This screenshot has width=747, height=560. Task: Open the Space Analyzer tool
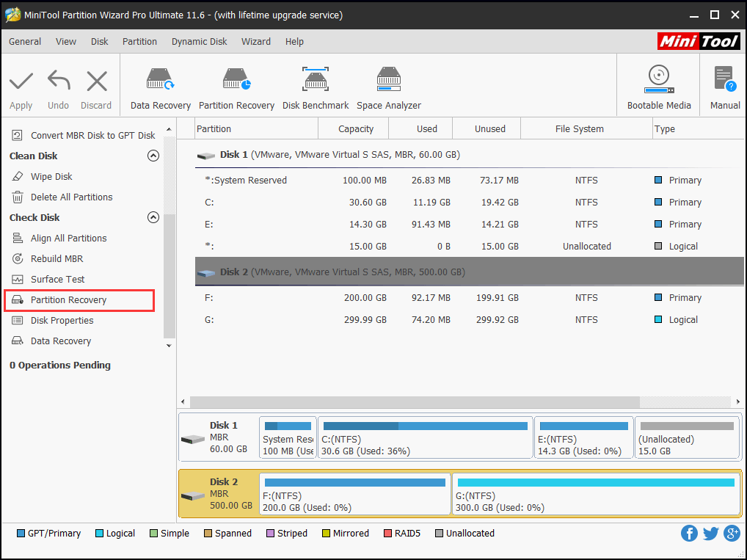click(x=389, y=89)
